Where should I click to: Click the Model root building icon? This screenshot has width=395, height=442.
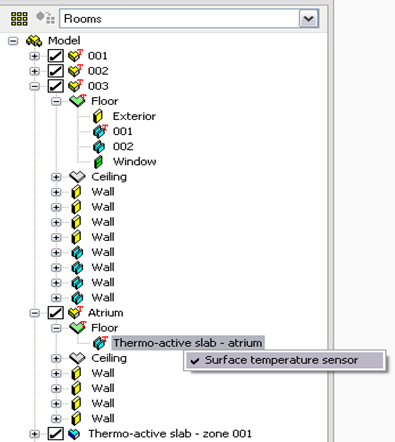34,41
